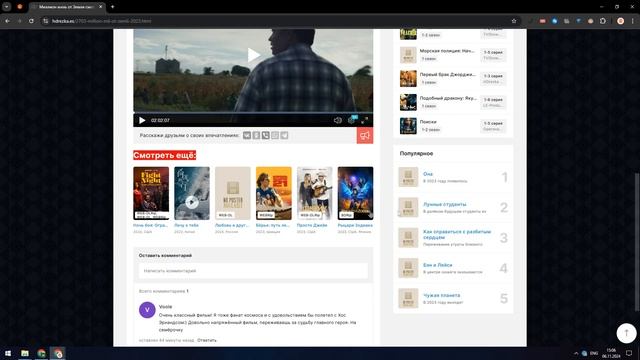Share on VK using the first share icon
The image size is (640, 360).
pos(247,136)
